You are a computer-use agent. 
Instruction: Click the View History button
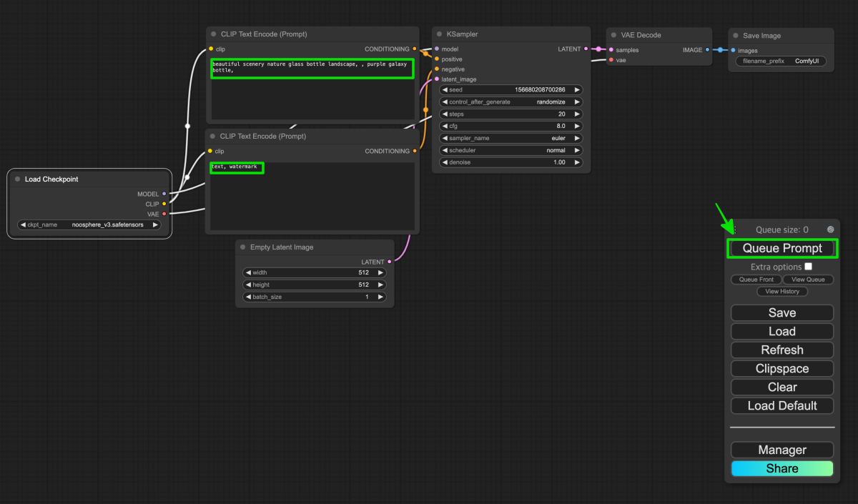782,292
